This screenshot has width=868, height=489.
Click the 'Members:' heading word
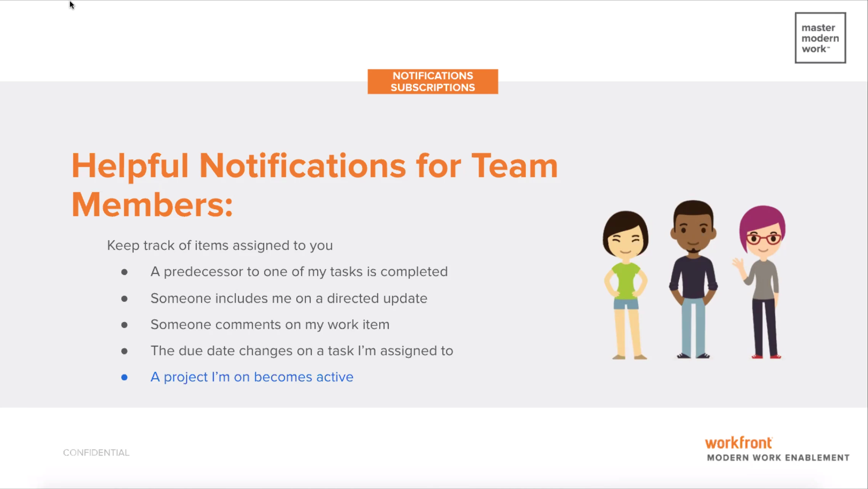(152, 205)
